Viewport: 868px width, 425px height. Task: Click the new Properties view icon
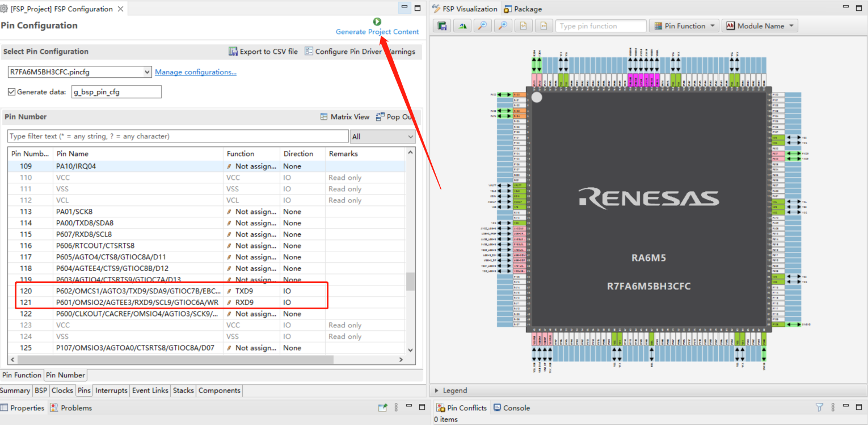click(383, 407)
